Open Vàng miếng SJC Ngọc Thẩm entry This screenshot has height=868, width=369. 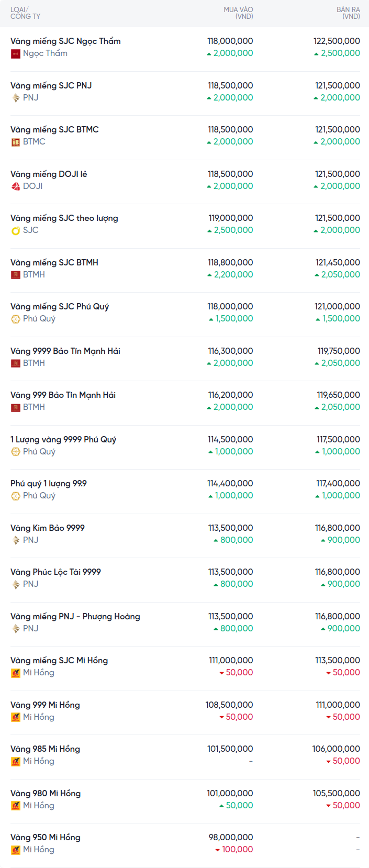coord(65,41)
